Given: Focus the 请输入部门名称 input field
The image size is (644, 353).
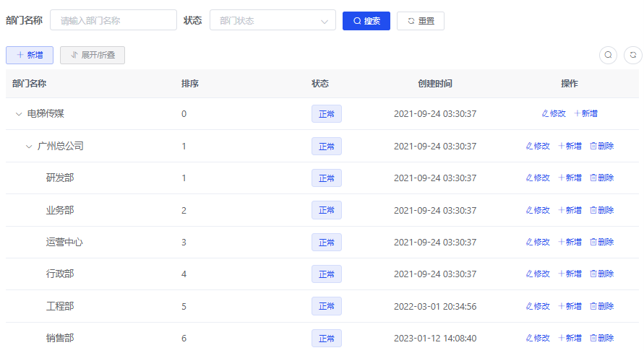Looking at the screenshot, I should pyautogui.click(x=113, y=21).
